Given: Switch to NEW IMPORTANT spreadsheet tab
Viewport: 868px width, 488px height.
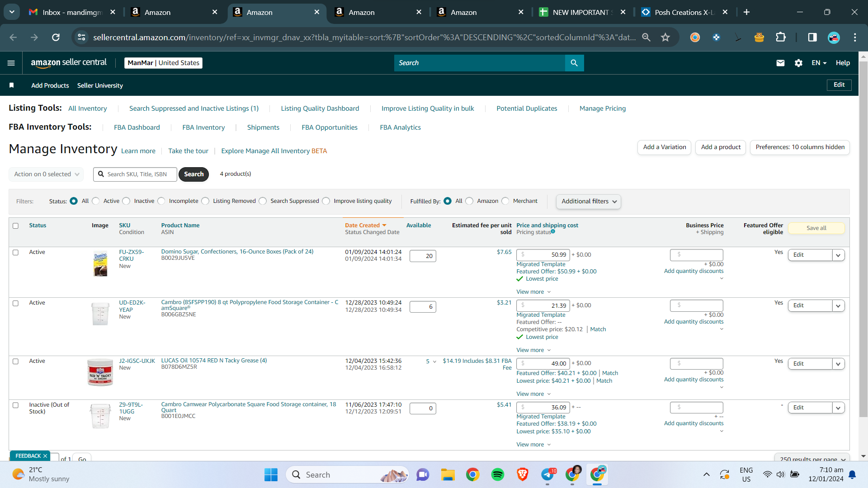Looking at the screenshot, I should [583, 12].
